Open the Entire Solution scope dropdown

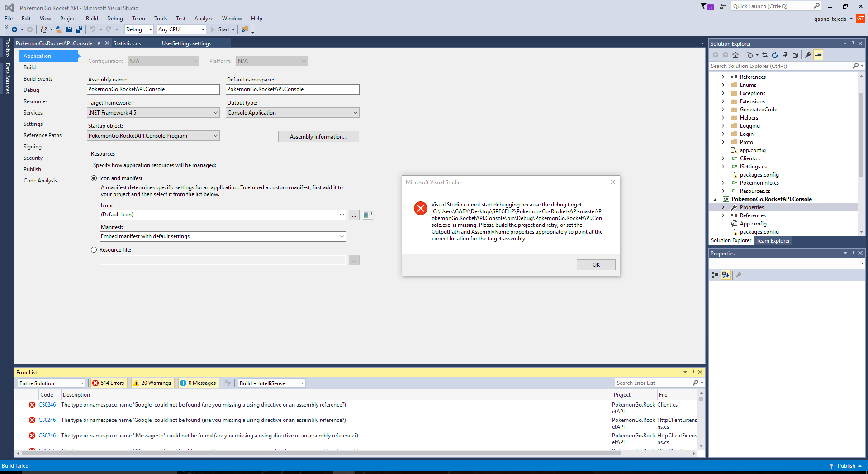coord(52,383)
